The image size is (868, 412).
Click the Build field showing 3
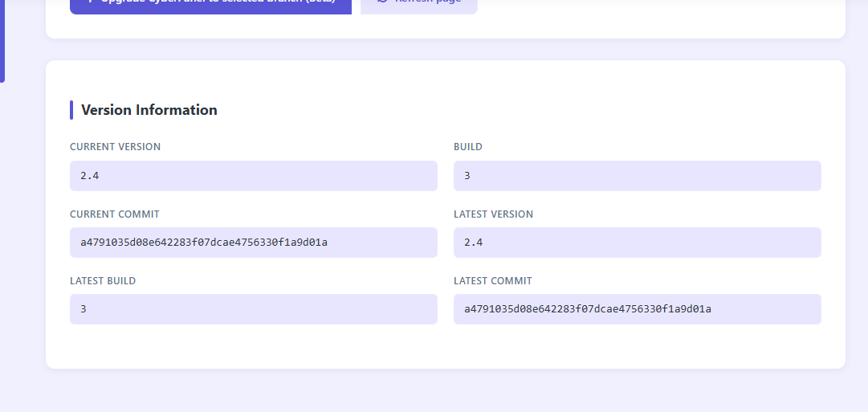click(x=637, y=176)
